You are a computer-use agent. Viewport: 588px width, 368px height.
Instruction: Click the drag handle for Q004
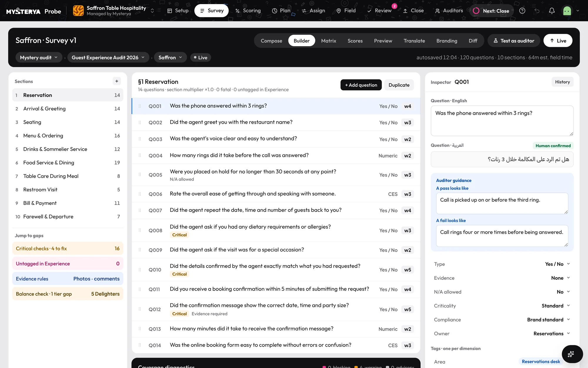coord(140,155)
